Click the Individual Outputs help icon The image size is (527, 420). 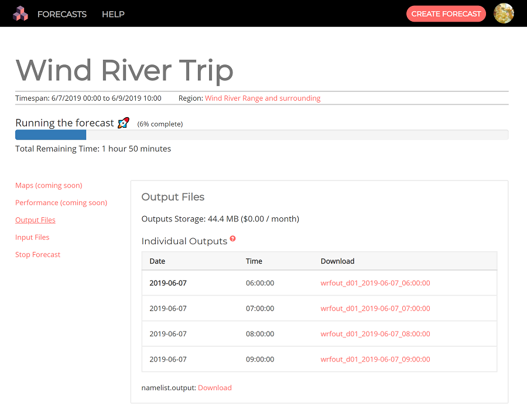(x=232, y=239)
